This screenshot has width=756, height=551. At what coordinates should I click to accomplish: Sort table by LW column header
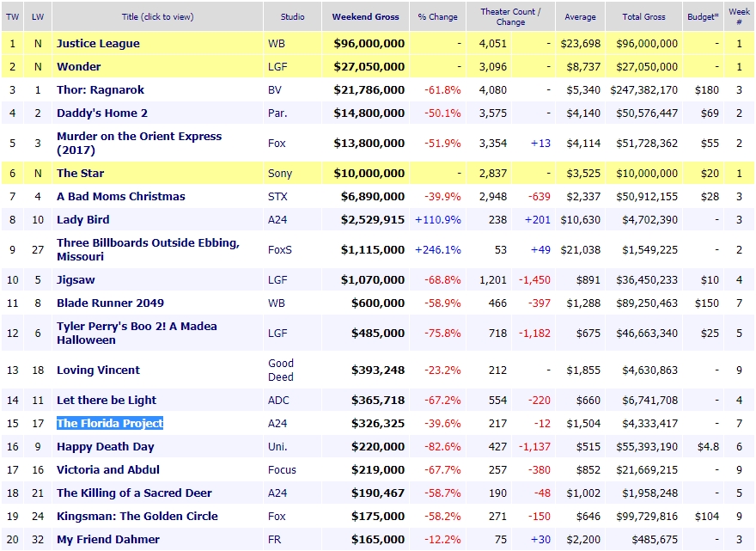[x=38, y=17]
